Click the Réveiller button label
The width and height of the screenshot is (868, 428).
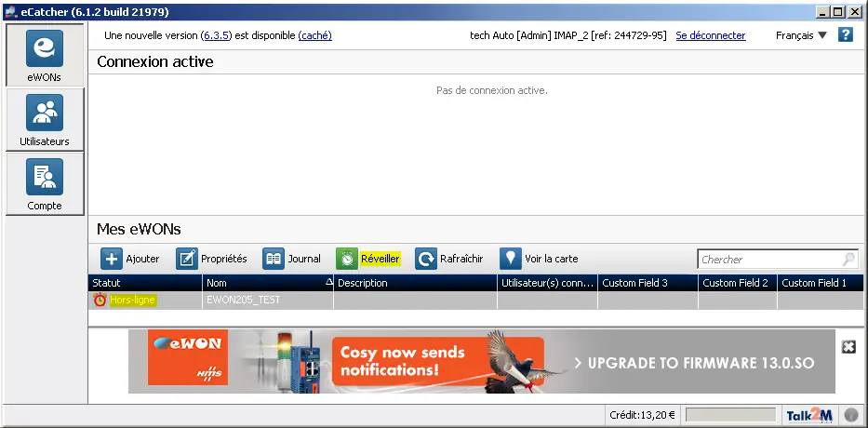[x=381, y=259]
